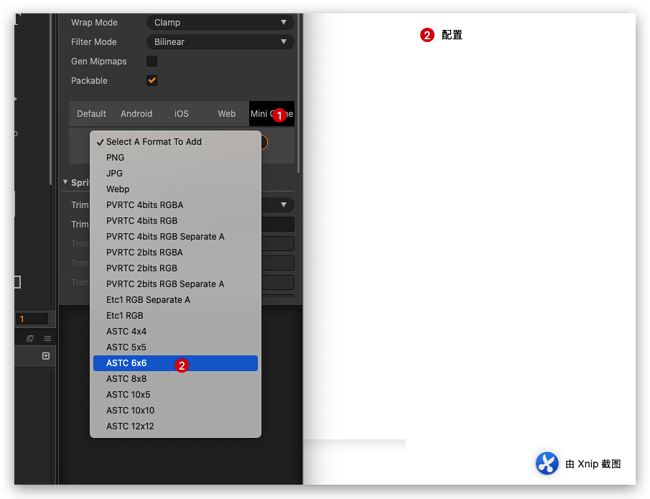
Task: Open the Default platform tab
Action: pyautogui.click(x=91, y=114)
